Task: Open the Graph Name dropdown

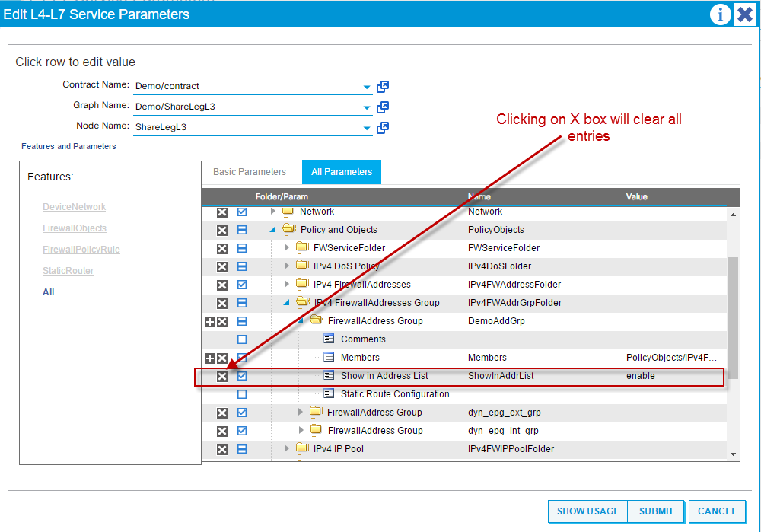Action: tap(367, 107)
